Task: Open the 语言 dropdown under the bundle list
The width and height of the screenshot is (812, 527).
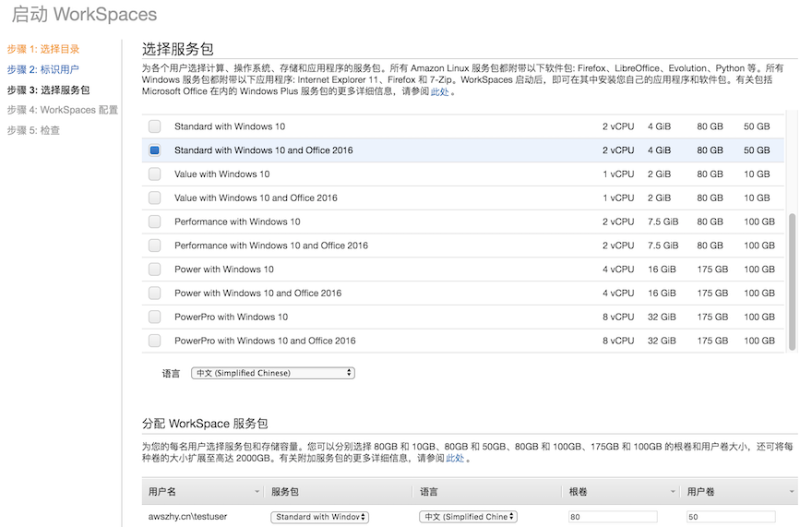Action: [x=273, y=373]
